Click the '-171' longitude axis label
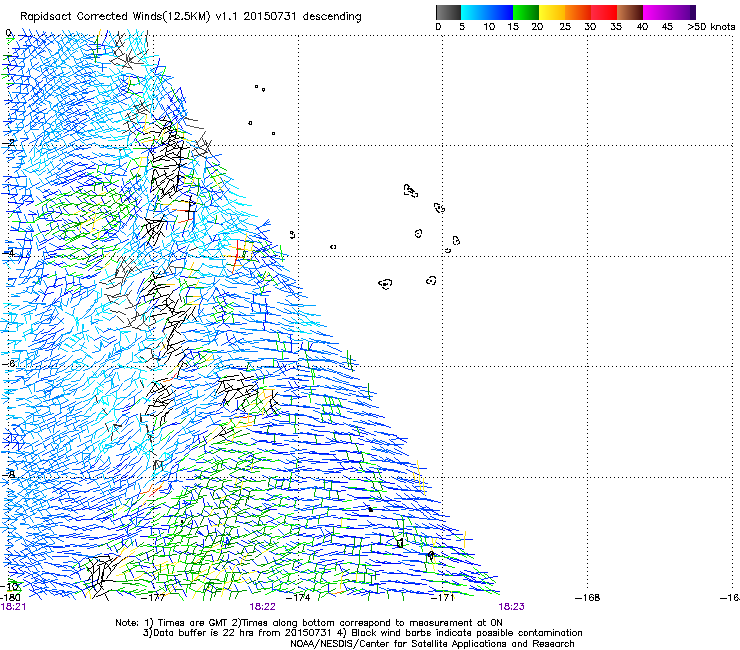The height and width of the screenshot is (650, 740). [443, 598]
